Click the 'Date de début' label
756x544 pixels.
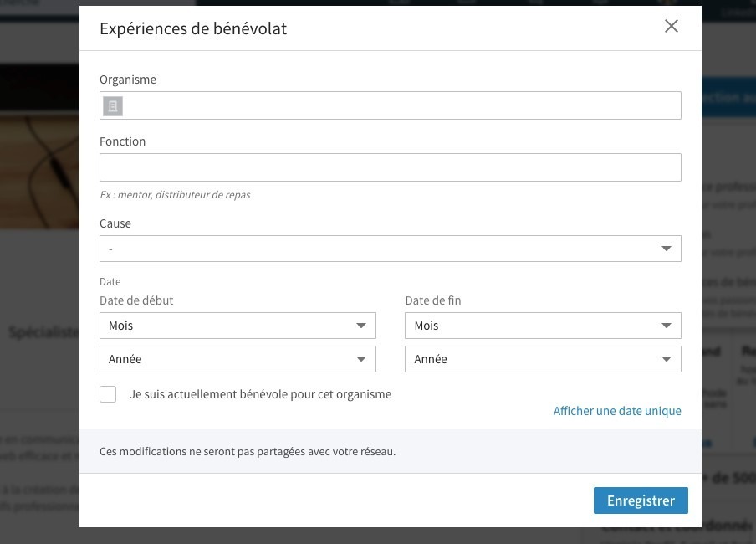click(136, 300)
